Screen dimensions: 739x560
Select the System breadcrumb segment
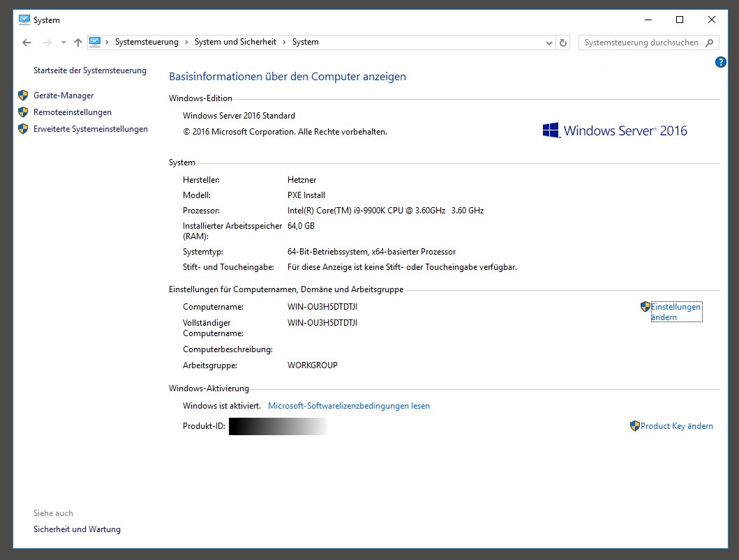(306, 42)
